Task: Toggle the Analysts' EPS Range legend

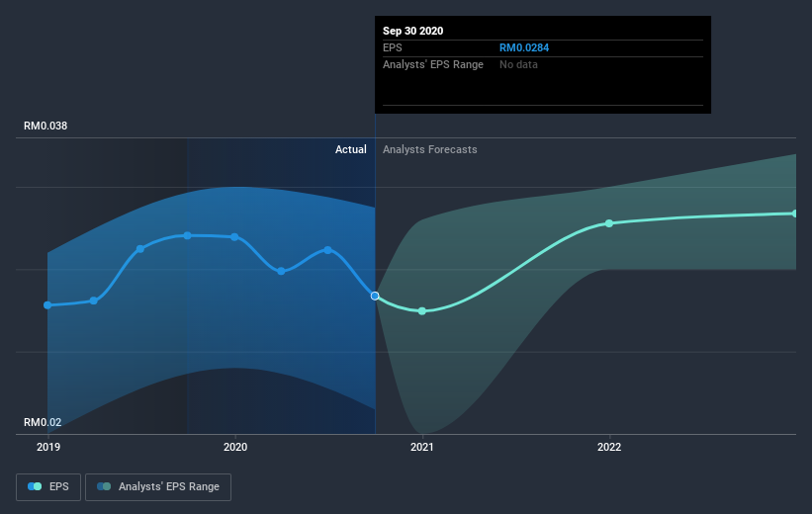Action: [x=158, y=486]
